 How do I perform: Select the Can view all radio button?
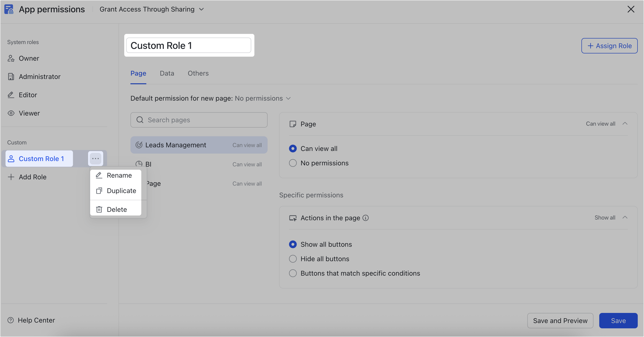(x=293, y=149)
